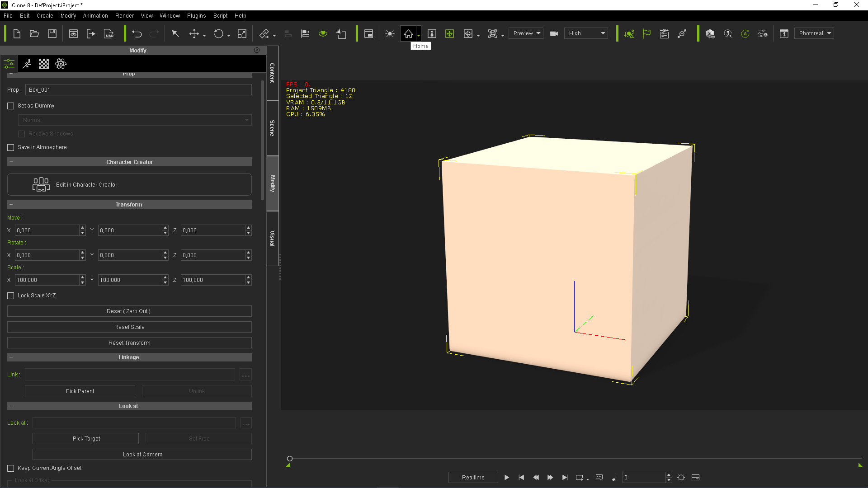Click the Light settings icon
The width and height of the screenshot is (868, 488).
pyautogui.click(x=390, y=33)
